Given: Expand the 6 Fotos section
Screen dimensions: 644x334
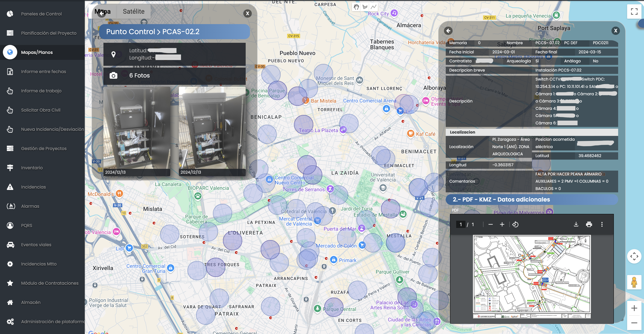Looking at the screenshot, I should pyautogui.click(x=139, y=76).
